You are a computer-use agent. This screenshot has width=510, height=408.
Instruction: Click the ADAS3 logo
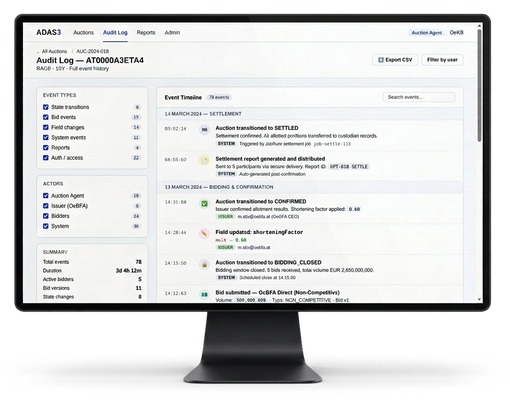49,32
